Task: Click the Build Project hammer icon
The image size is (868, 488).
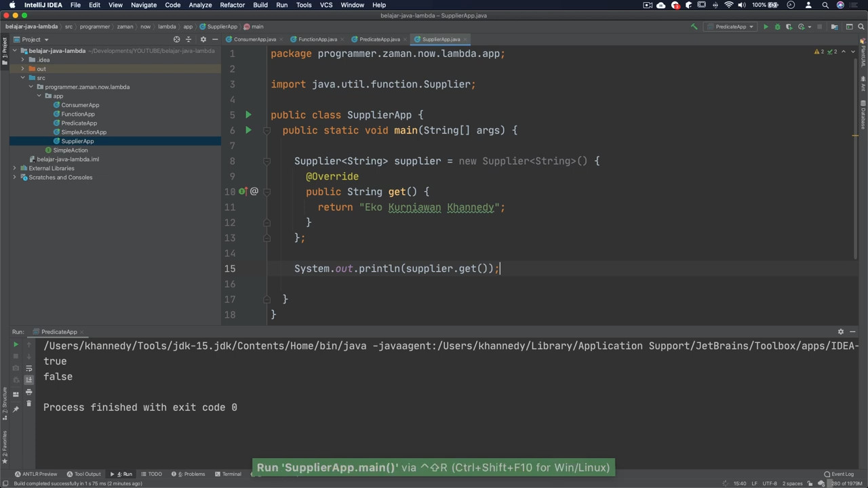Action: click(694, 26)
